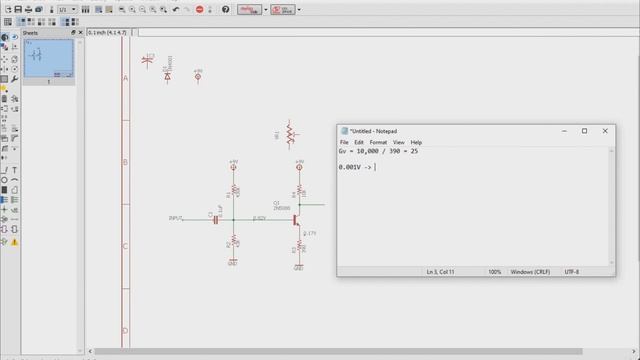Click the Q1 transistor symbol
The height and width of the screenshot is (360, 640).
[297, 220]
